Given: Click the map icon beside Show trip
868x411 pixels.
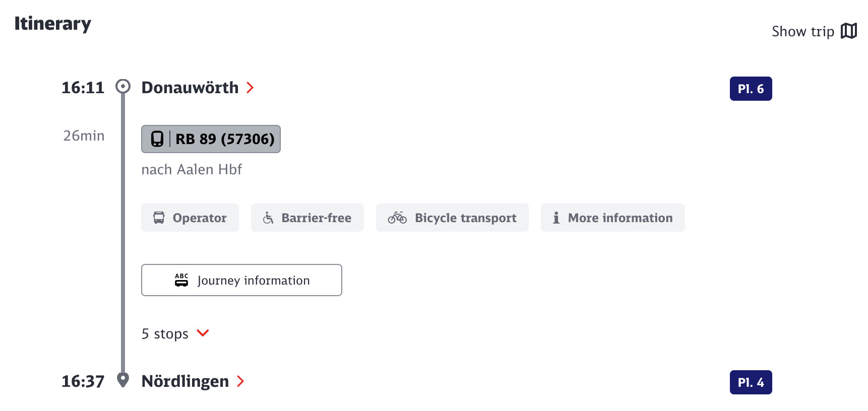Looking at the screenshot, I should (849, 31).
